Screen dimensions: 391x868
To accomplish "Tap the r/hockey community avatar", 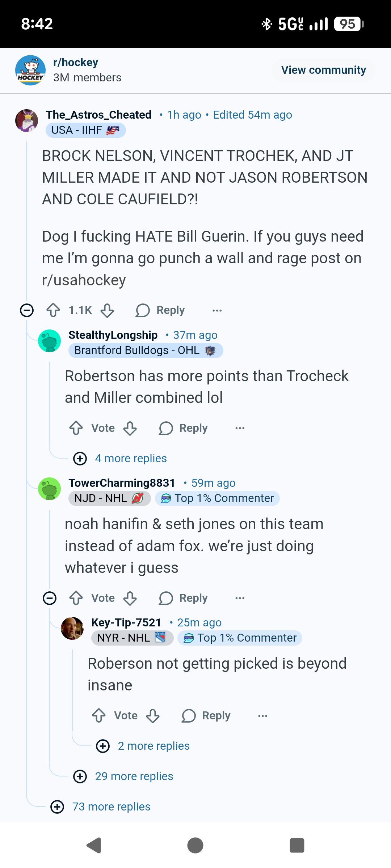I will [x=30, y=70].
